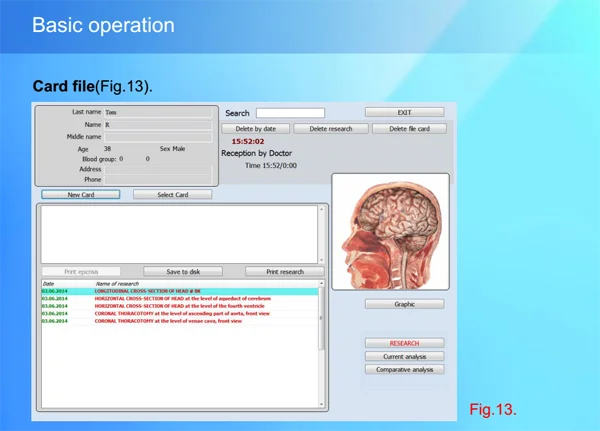Viewport: 600px width, 431px height.
Task: Open the Select Card button
Action: pos(173,194)
